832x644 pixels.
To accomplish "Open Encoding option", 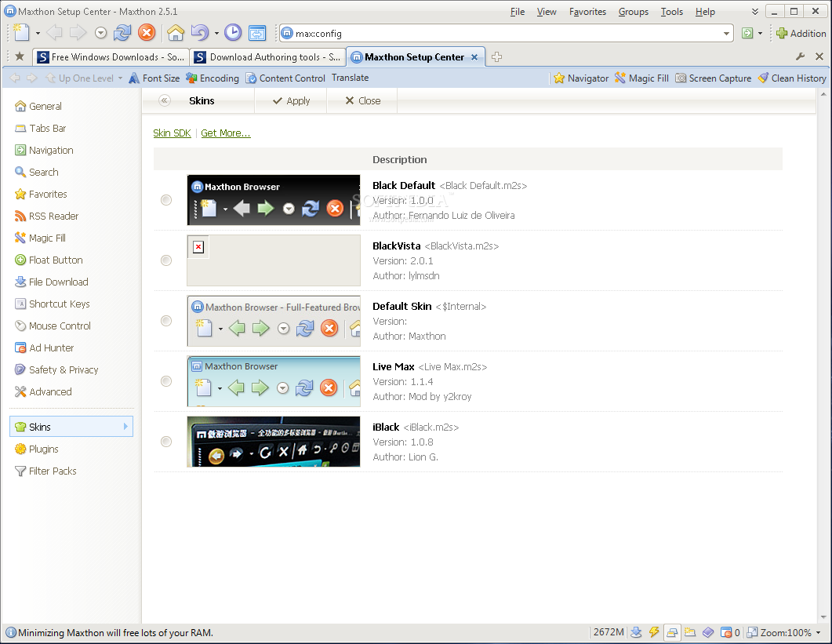I will [x=213, y=78].
